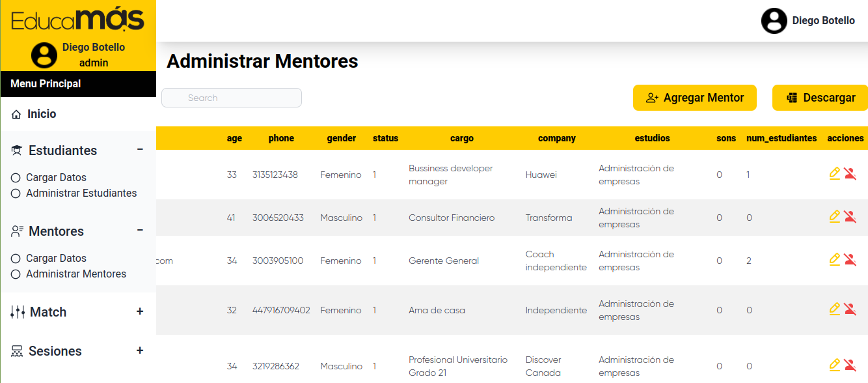Open the status 1 link for Huawei mentor
868x383 pixels.
374,174
